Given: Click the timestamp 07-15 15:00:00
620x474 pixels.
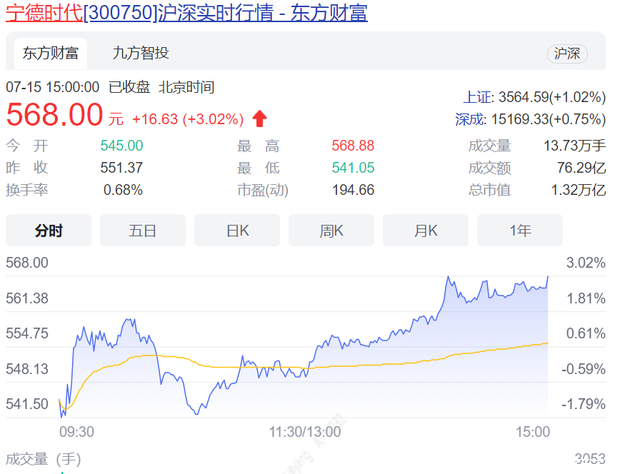Looking at the screenshot, I should 53,87.
